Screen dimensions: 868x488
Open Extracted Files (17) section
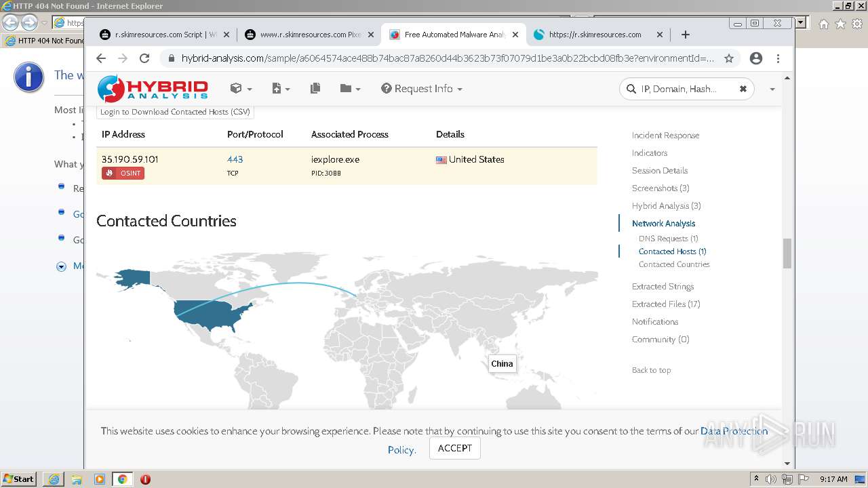666,304
